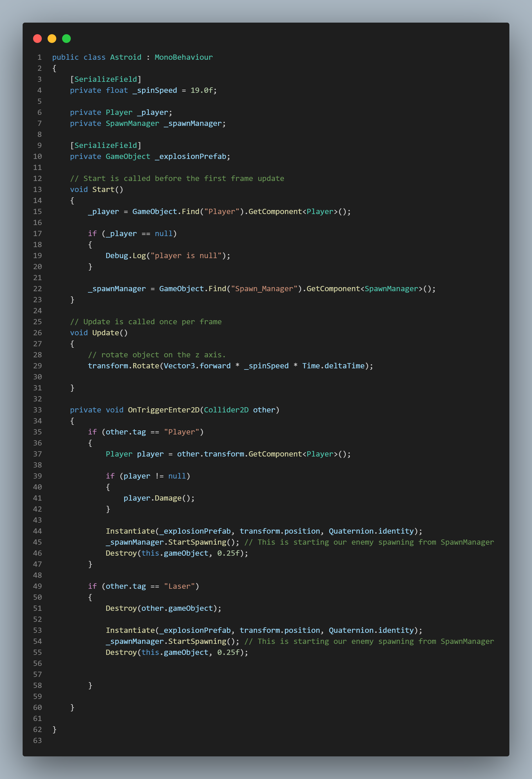This screenshot has width=532, height=779.
Task: Click line number 63
Action: tap(37, 741)
